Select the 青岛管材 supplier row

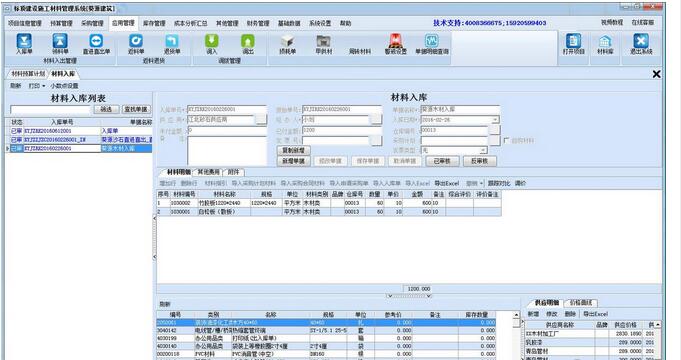590,351
